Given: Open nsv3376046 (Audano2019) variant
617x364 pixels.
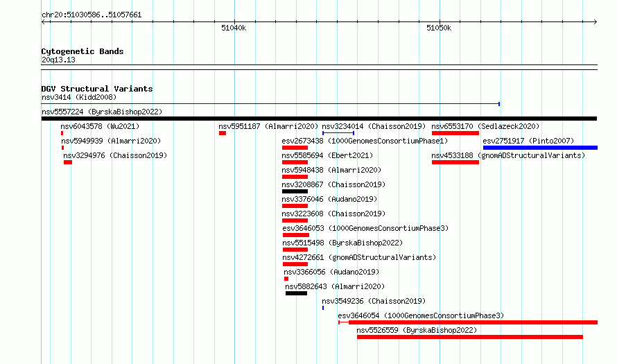Looking at the screenshot, I should click(x=329, y=199).
